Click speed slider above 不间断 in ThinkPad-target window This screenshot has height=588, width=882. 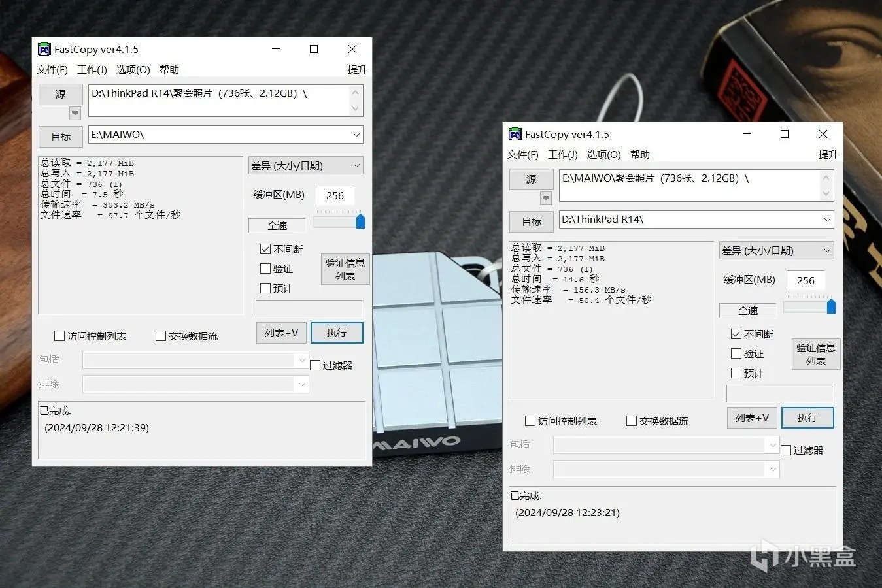[x=809, y=305]
